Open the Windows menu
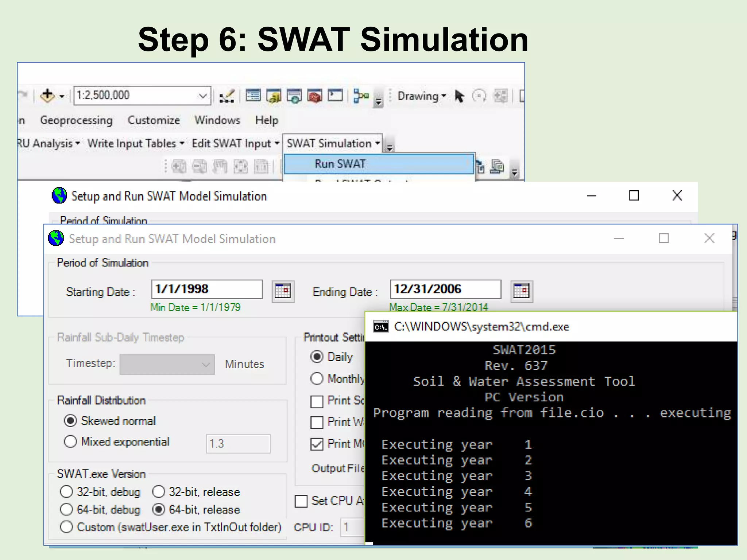 (x=217, y=120)
